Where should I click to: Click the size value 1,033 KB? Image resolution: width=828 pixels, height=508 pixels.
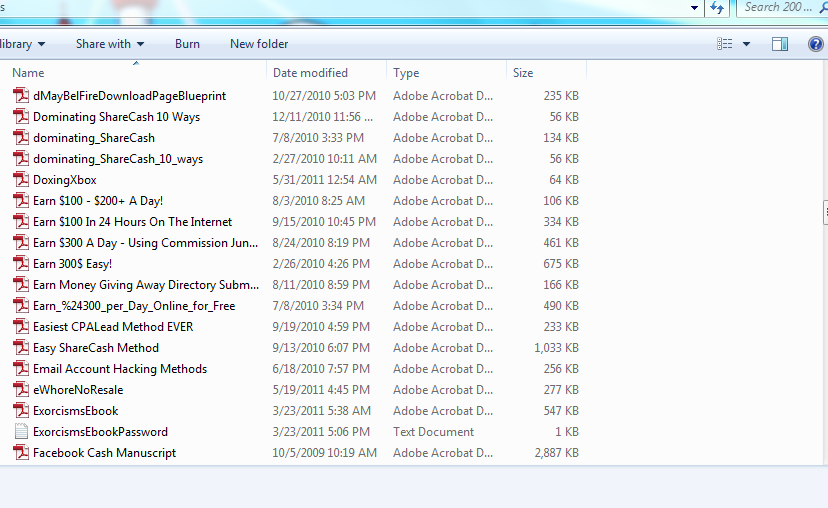557,348
